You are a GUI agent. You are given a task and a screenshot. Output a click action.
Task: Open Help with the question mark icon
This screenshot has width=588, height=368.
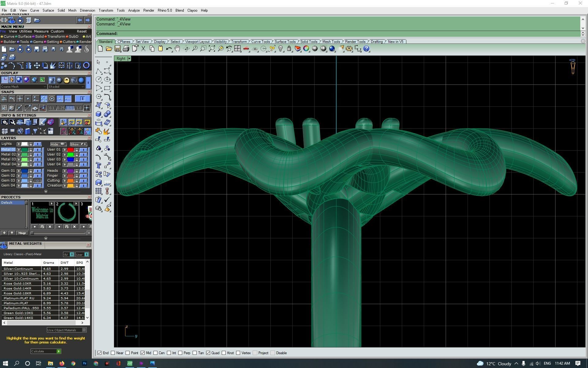pos(366,49)
